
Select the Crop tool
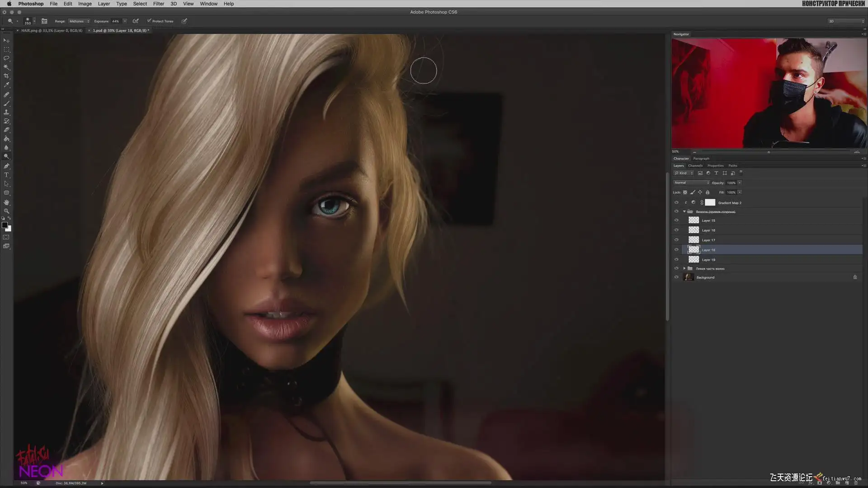point(6,76)
